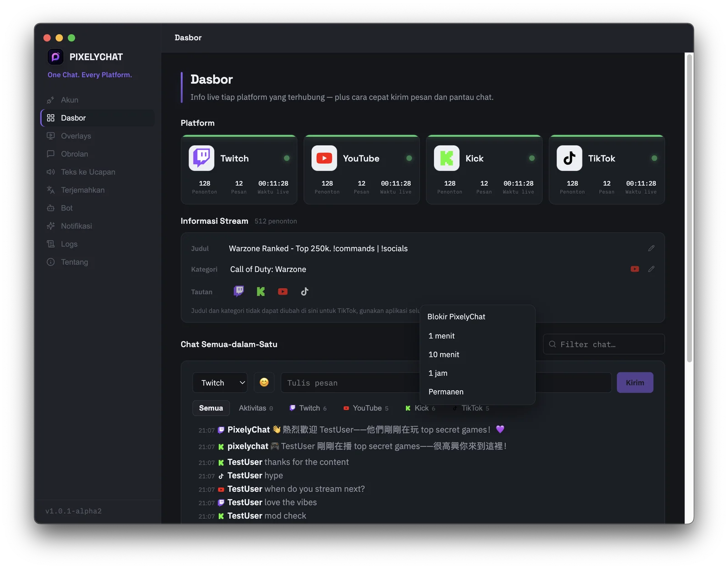
Task: Switch to the Kick chat tab
Action: pos(420,408)
